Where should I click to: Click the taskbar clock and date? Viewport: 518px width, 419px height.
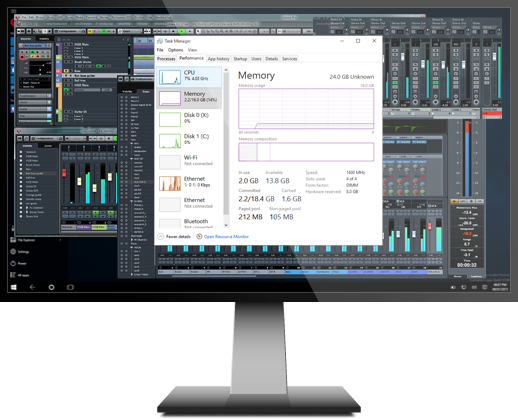tap(500, 287)
